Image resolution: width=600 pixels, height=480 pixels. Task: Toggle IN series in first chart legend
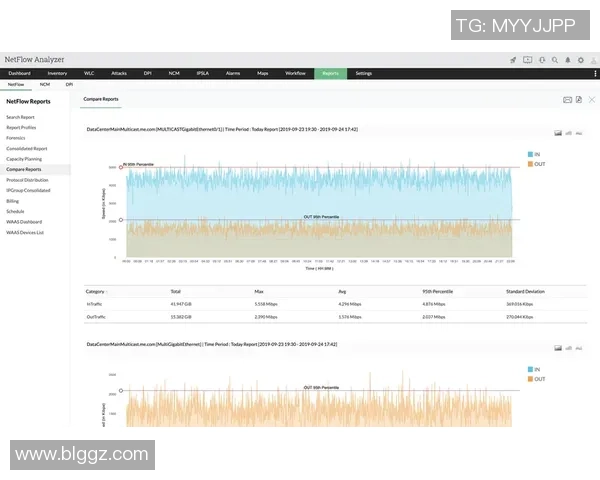pos(535,154)
